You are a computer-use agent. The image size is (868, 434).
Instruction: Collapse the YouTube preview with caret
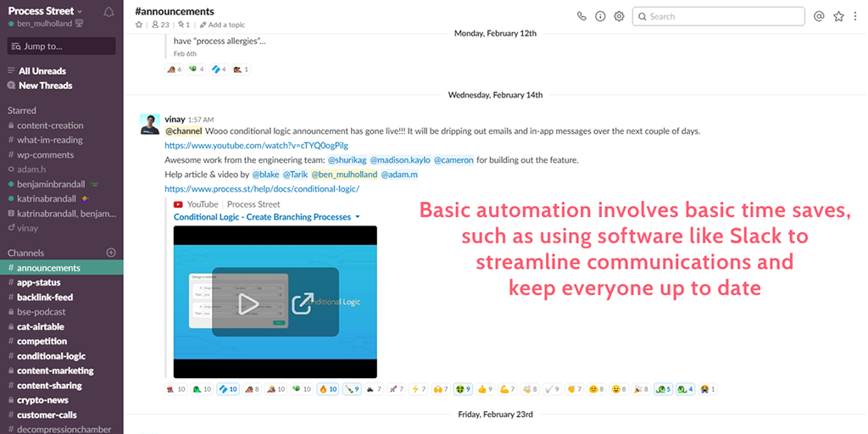pyautogui.click(x=358, y=217)
